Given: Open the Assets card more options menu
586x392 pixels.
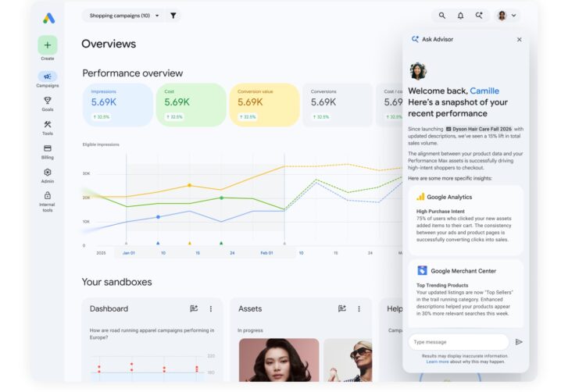Looking at the screenshot, I should pyautogui.click(x=359, y=308).
